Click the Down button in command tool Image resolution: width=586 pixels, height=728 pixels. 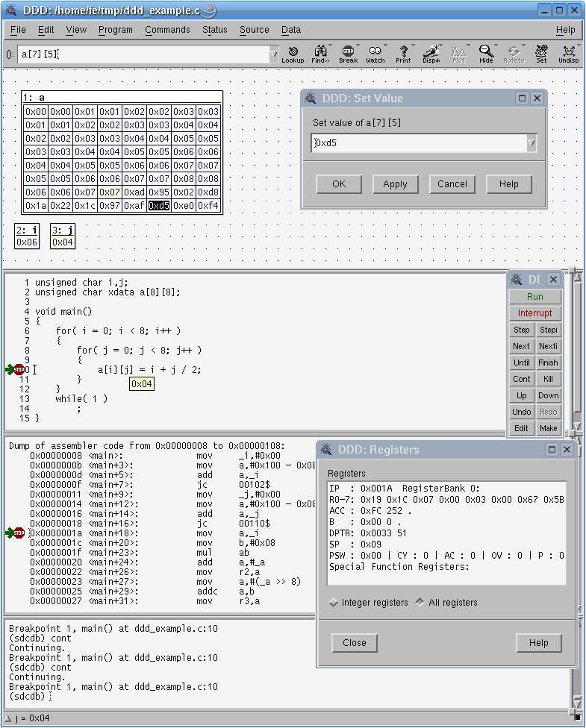549,395
